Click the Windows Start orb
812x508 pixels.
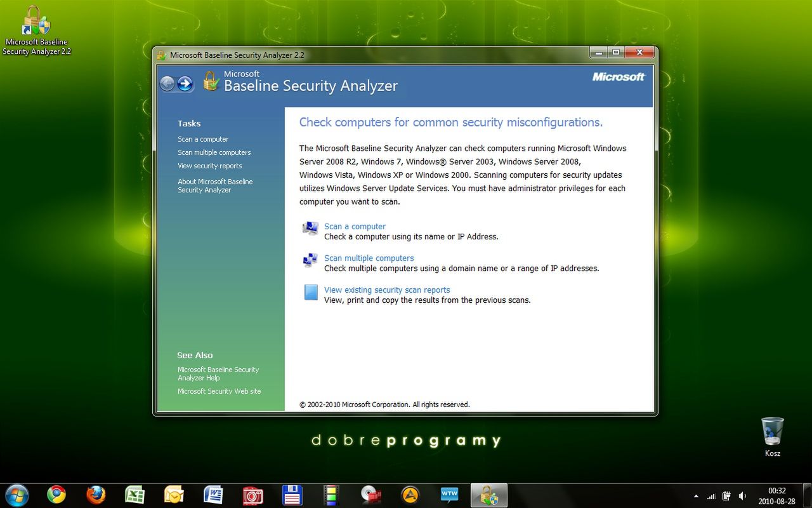click(16, 495)
